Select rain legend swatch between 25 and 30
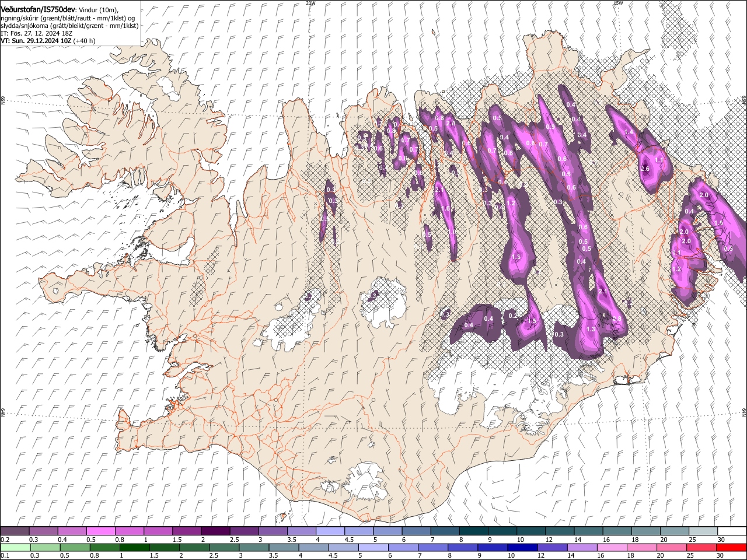Screen dimensions: 747x560 (x=701, y=547)
